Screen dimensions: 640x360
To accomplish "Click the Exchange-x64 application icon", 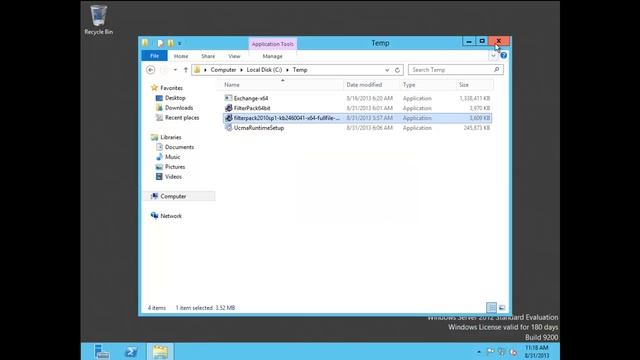I will [229, 98].
